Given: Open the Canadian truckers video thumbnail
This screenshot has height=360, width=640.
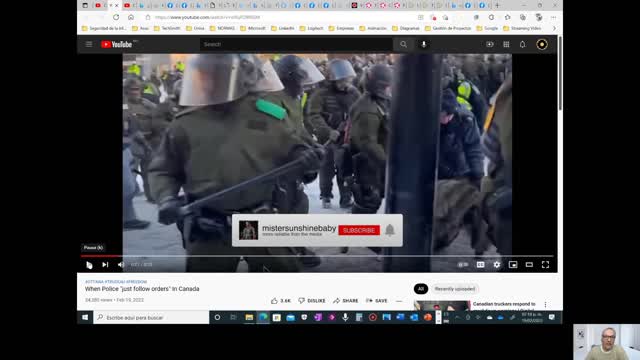Looking at the screenshot, I should click(442, 305).
